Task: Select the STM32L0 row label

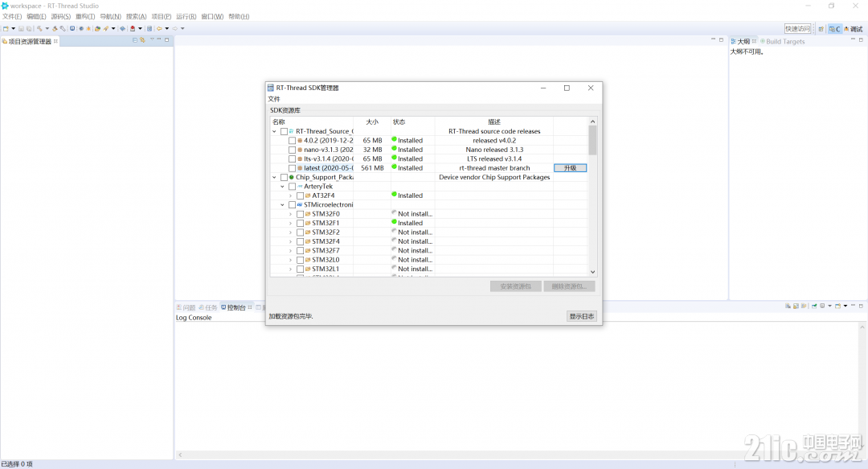Action: 325,260
